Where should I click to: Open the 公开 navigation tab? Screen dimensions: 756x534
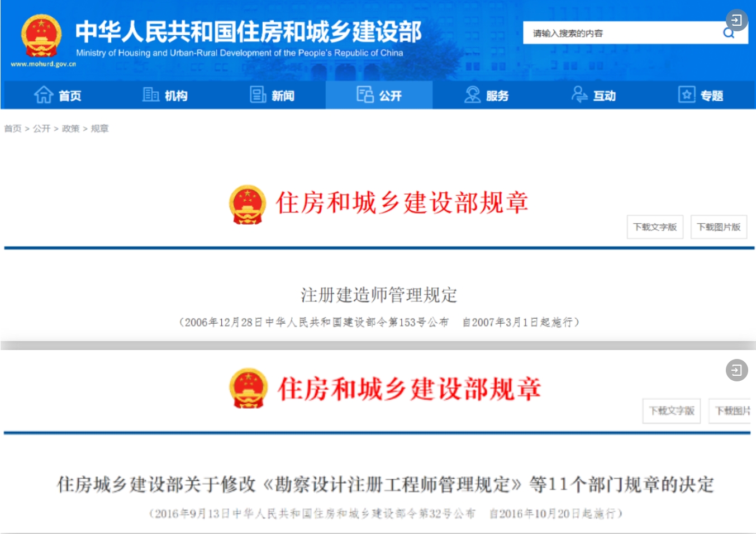point(379,95)
